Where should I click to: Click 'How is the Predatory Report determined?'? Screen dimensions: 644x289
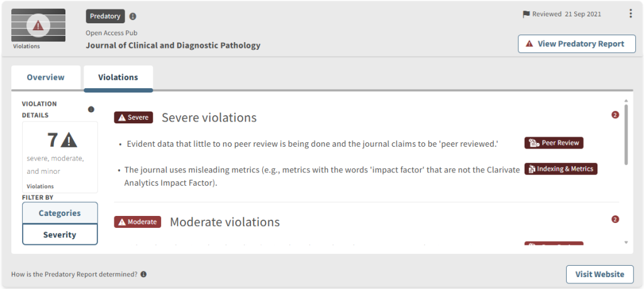click(x=74, y=274)
